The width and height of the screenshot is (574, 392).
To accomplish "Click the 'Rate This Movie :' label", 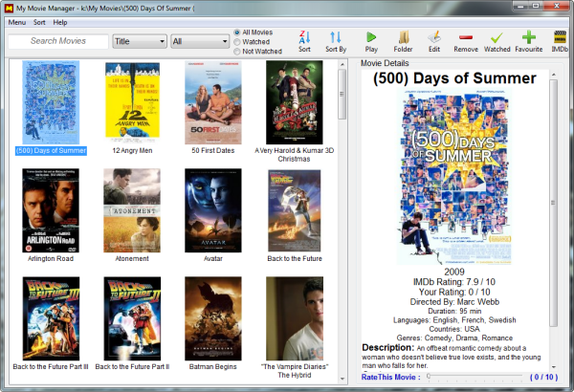I will (x=391, y=377).
